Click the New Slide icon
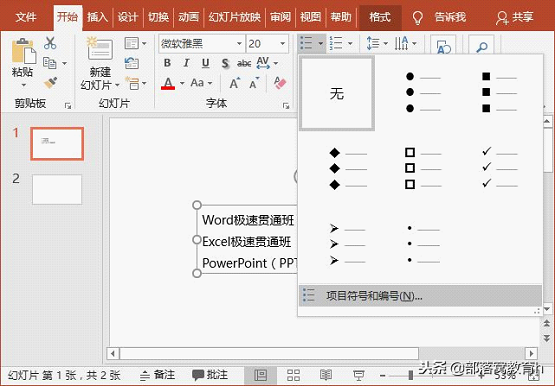 100,49
